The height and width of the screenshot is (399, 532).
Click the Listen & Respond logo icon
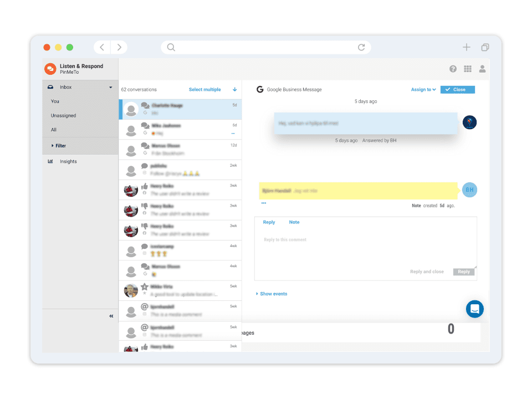click(x=50, y=69)
